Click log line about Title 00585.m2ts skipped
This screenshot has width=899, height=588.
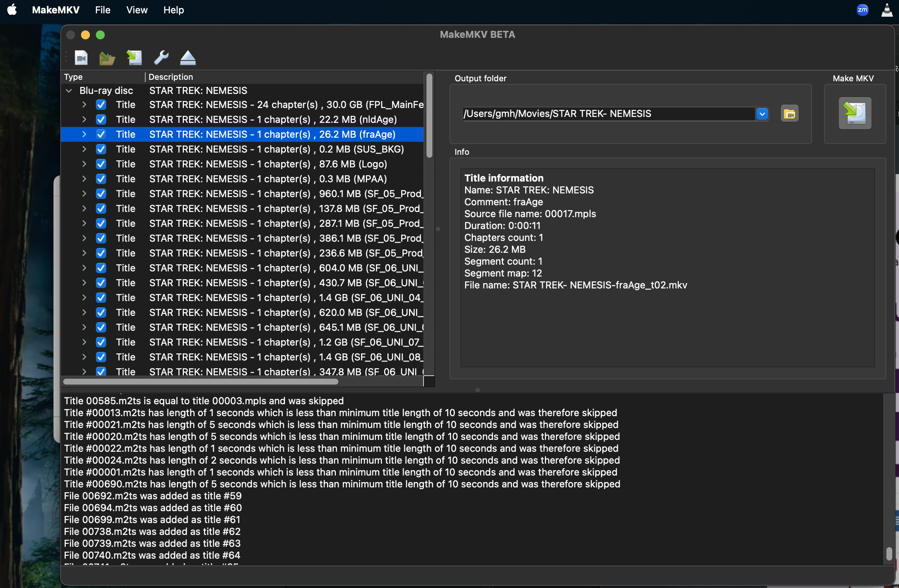204,401
